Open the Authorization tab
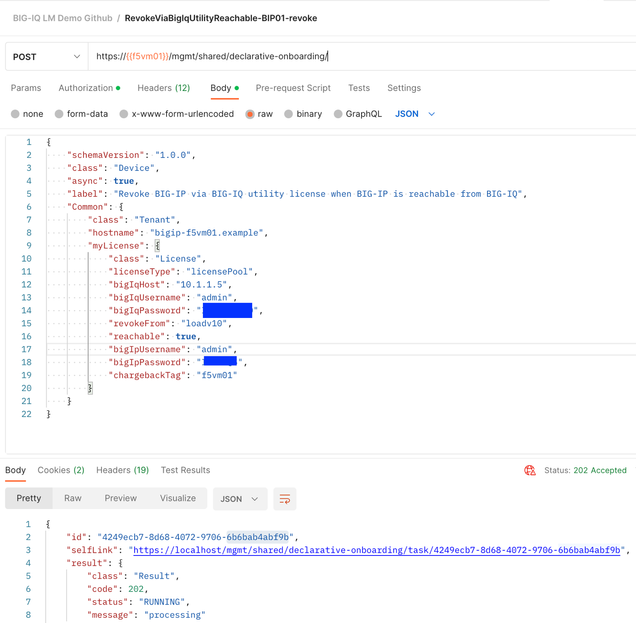 pyautogui.click(x=88, y=88)
